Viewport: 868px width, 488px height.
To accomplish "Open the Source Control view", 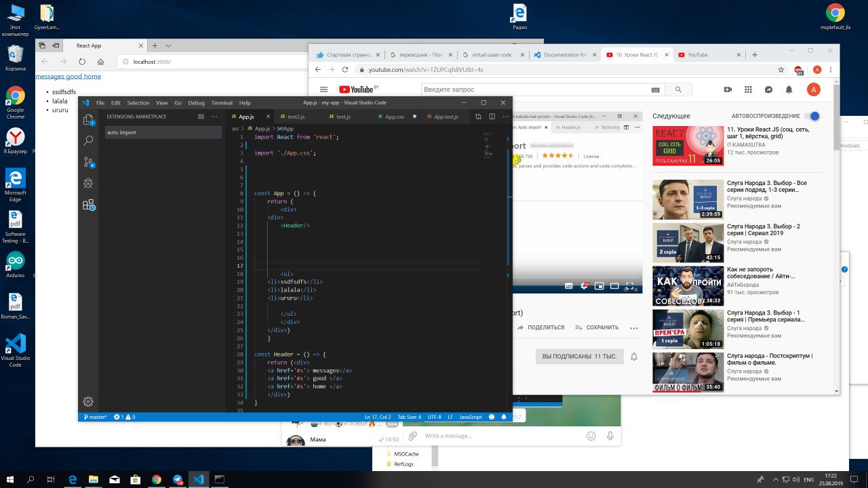I will tap(88, 162).
